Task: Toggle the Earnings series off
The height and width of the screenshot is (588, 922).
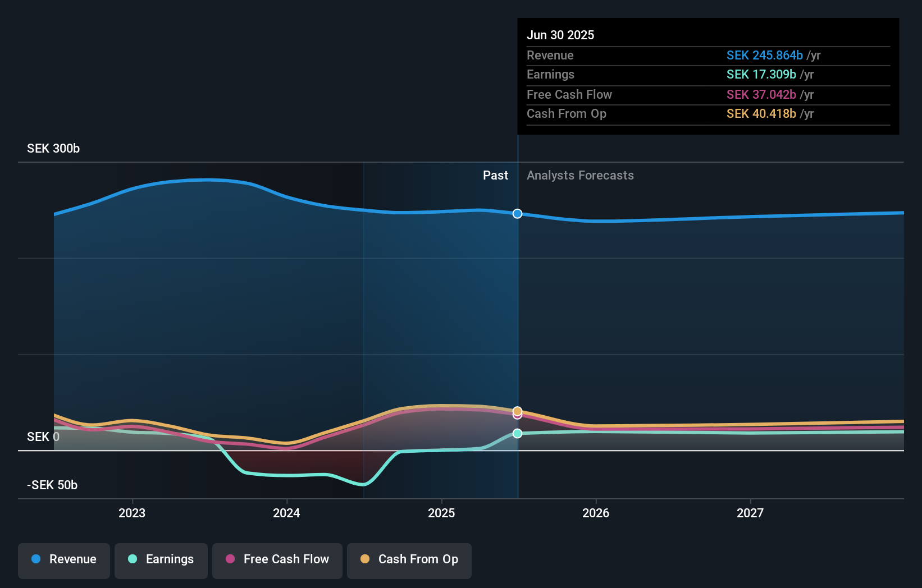Action: tap(161, 561)
